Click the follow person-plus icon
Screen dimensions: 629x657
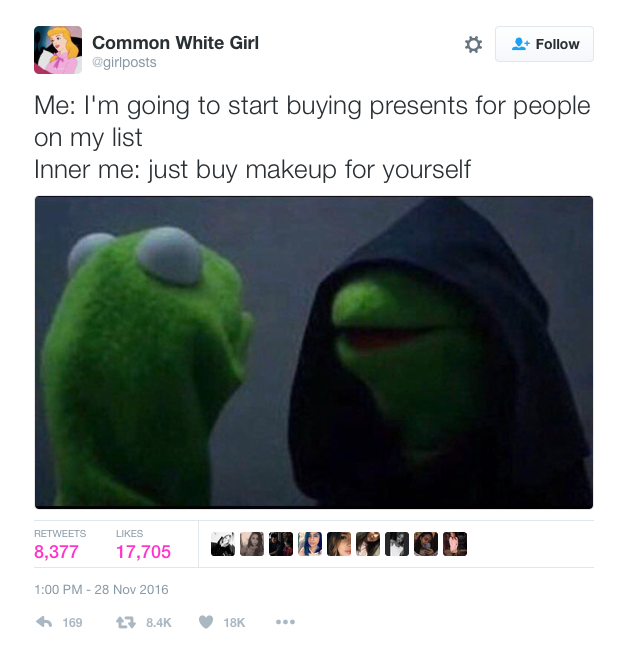click(521, 44)
